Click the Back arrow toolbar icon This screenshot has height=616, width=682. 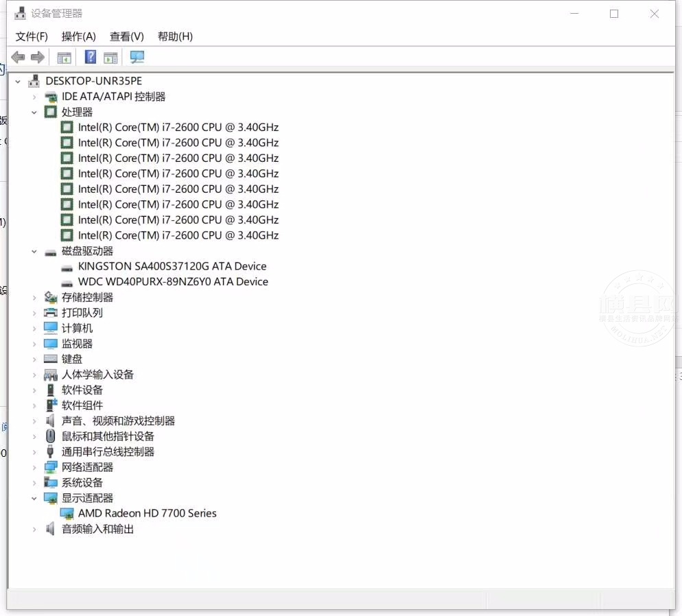(18, 57)
